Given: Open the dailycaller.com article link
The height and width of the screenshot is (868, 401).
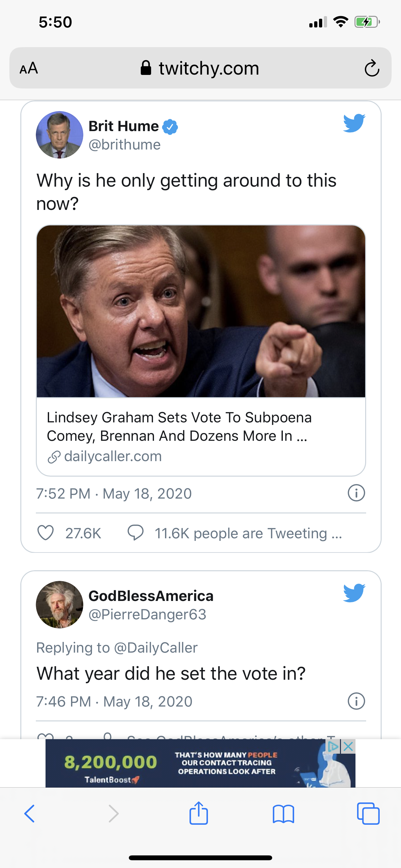Looking at the screenshot, I should (113, 457).
